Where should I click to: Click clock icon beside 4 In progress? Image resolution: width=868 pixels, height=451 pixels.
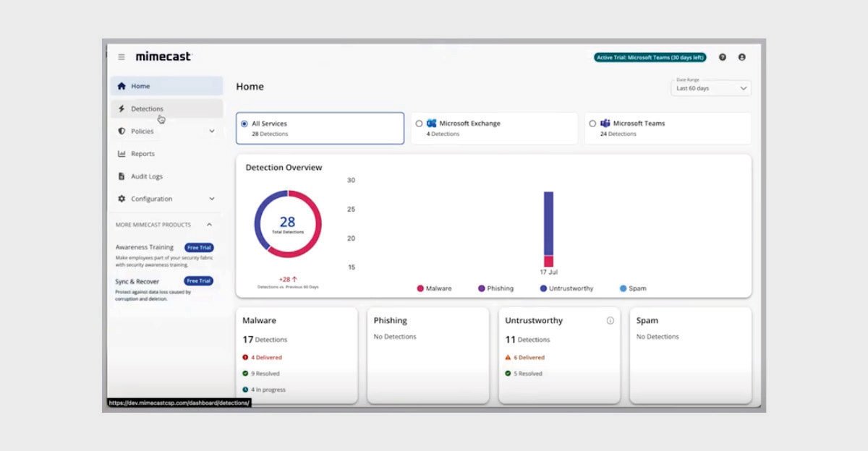[245, 390]
